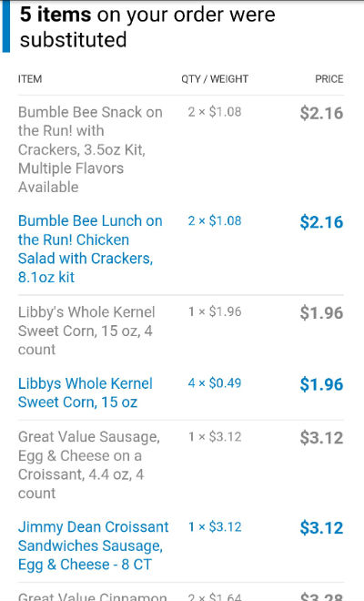Open Libbys Whole Kernel Sweet Corn link

point(85,392)
